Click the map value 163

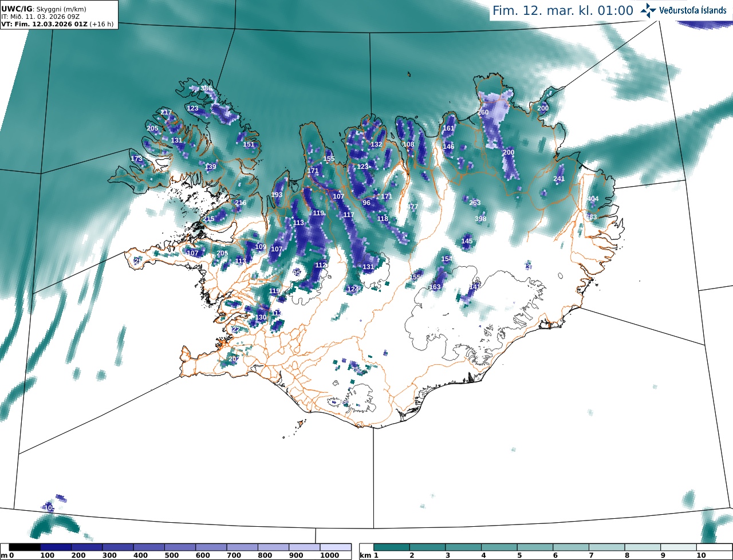pyautogui.click(x=435, y=287)
